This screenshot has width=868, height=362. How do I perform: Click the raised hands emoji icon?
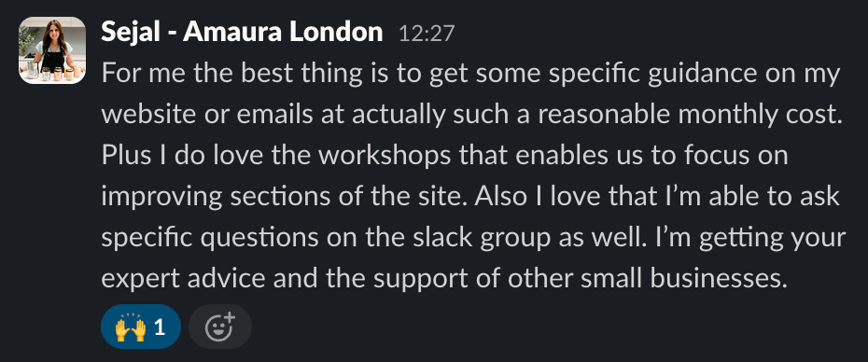coord(130,327)
